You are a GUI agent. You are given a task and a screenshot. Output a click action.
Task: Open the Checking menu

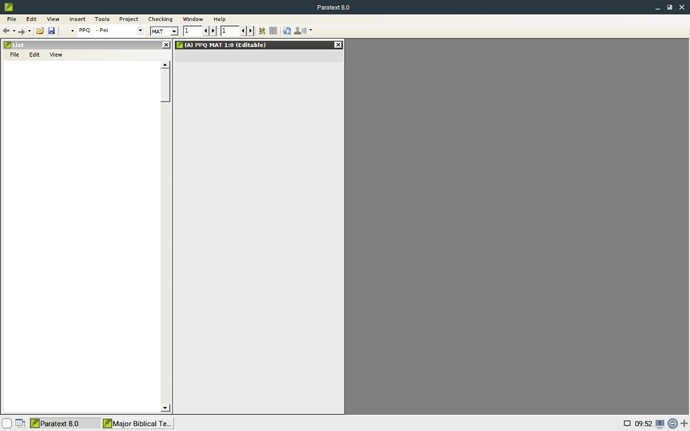click(x=160, y=19)
